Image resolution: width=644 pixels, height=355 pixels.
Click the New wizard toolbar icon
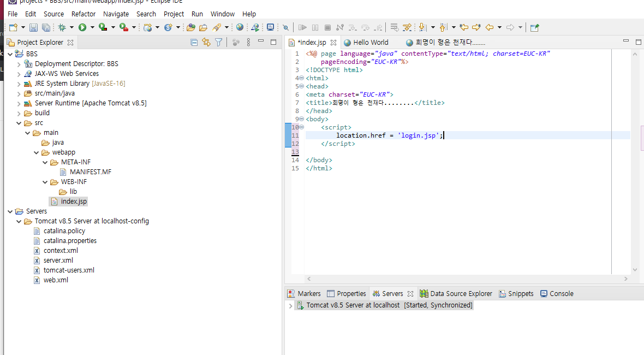(x=13, y=27)
